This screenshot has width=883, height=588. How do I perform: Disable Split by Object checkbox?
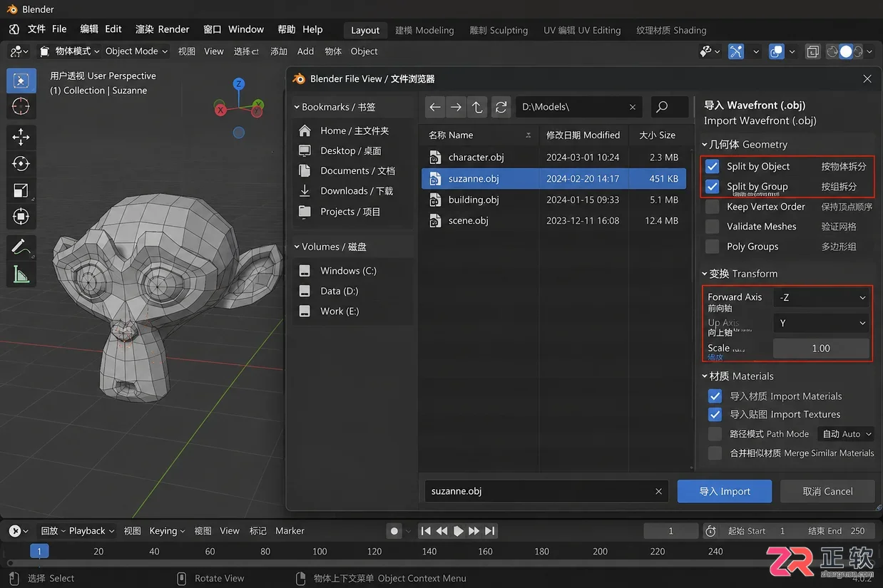click(x=712, y=166)
